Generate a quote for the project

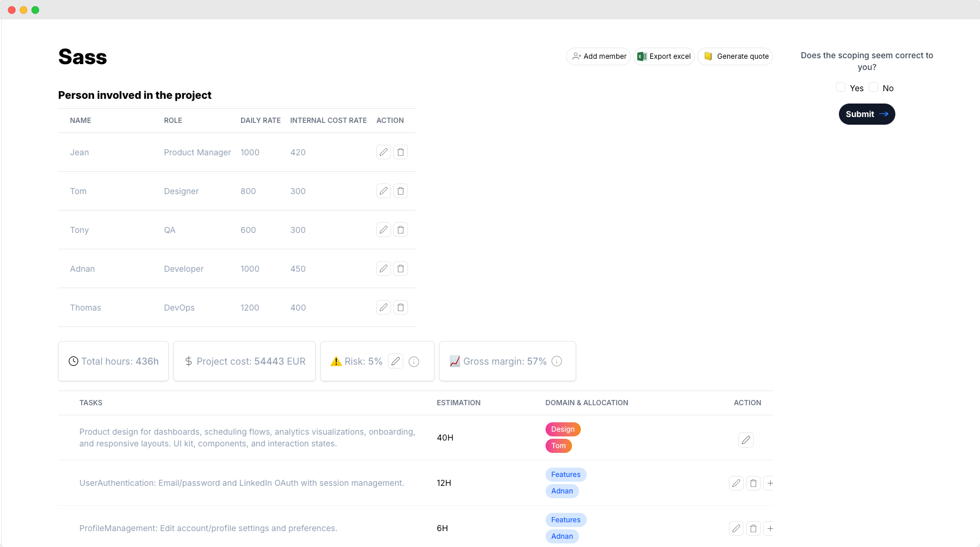coord(735,56)
